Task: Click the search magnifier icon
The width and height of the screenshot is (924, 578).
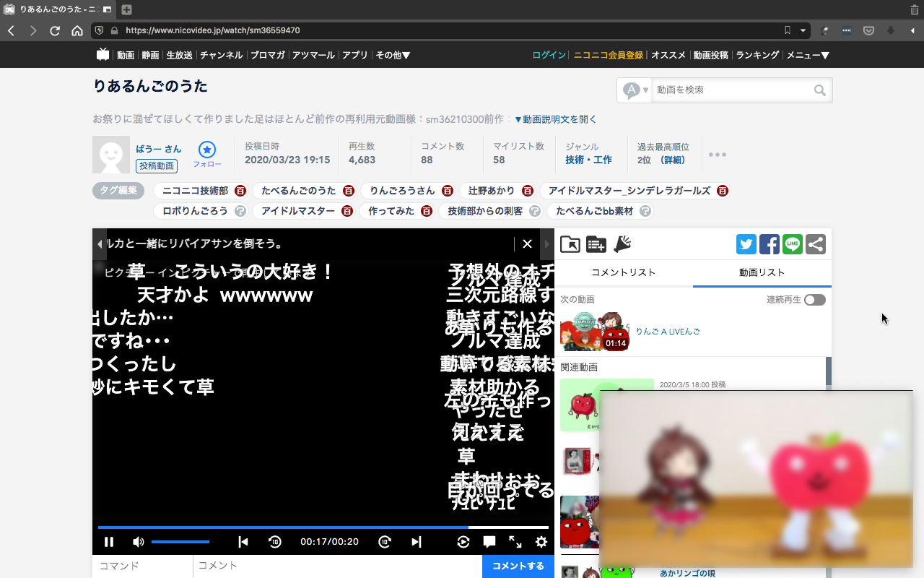Action: (x=820, y=90)
